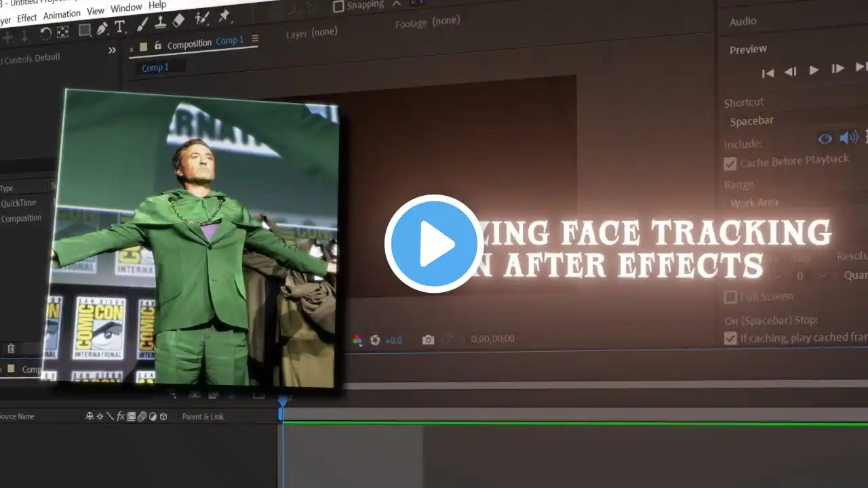This screenshot has height=488, width=868.
Task: Enable the Full Screen checkbox
Action: click(730, 297)
